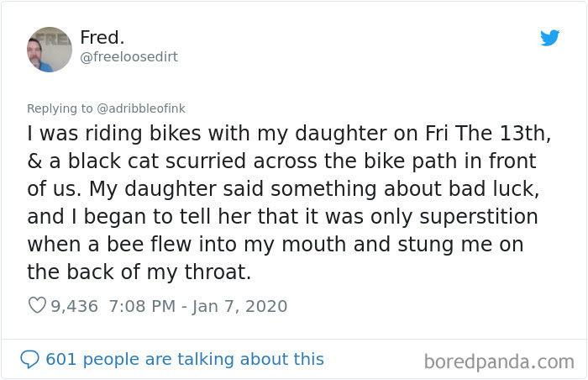Visit the @adribbleofink mention
The image size is (588, 380).
[x=141, y=108]
